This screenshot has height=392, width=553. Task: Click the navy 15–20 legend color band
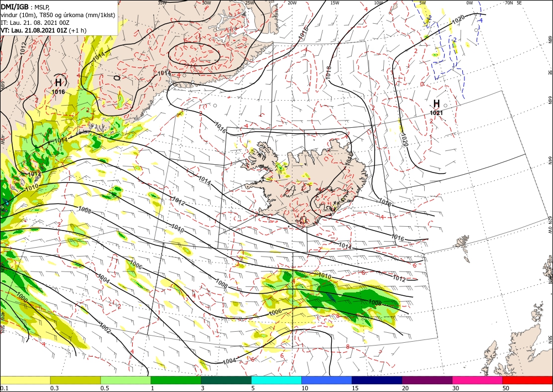pyautogui.click(x=377, y=380)
